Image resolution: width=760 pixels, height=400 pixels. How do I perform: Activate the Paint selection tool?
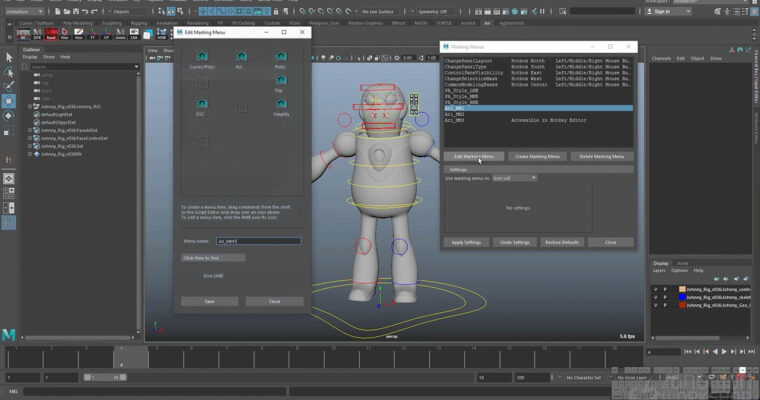[9, 87]
